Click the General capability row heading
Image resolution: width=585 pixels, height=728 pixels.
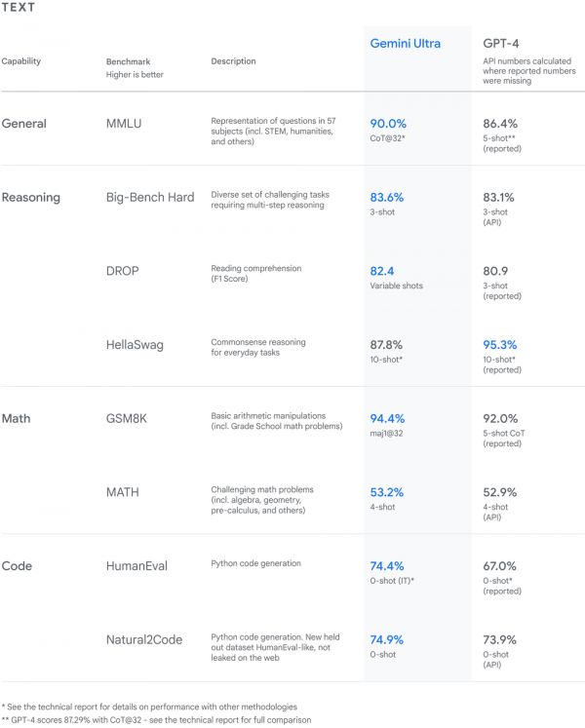point(24,124)
